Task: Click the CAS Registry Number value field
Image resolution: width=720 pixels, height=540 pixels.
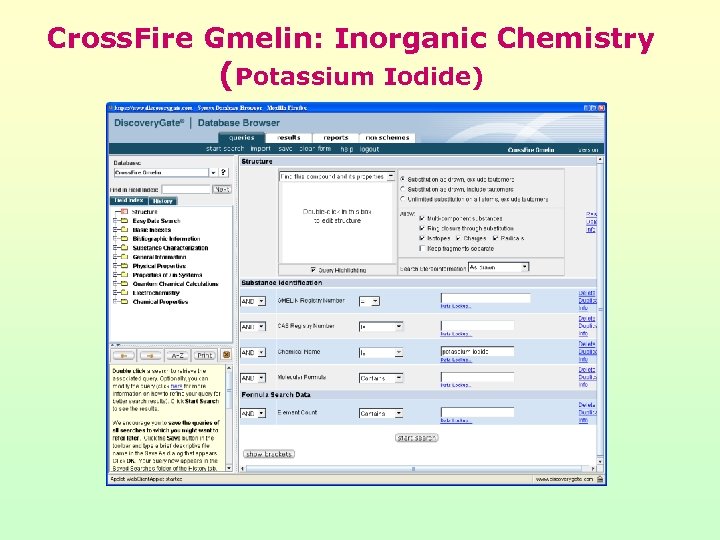Action: 478,326
